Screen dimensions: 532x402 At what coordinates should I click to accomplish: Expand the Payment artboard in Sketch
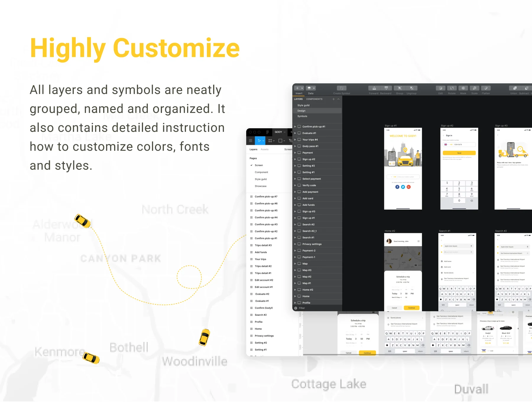[x=295, y=153]
